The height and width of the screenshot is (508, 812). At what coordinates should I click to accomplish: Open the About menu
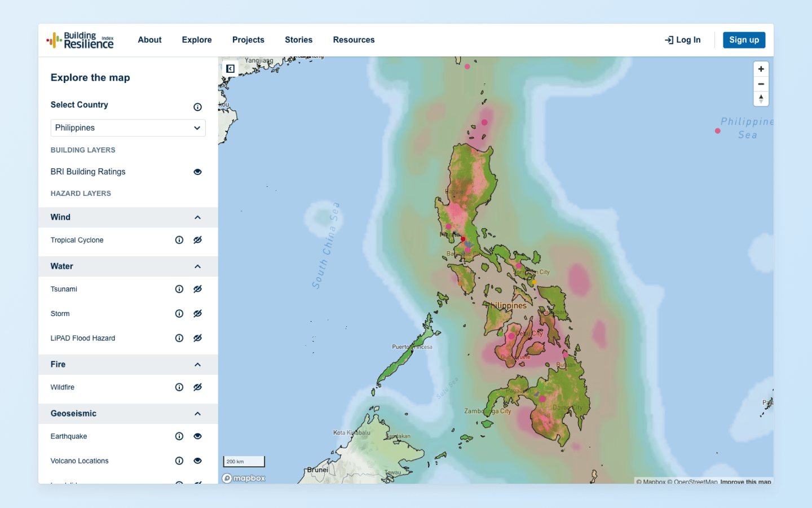tap(149, 40)
